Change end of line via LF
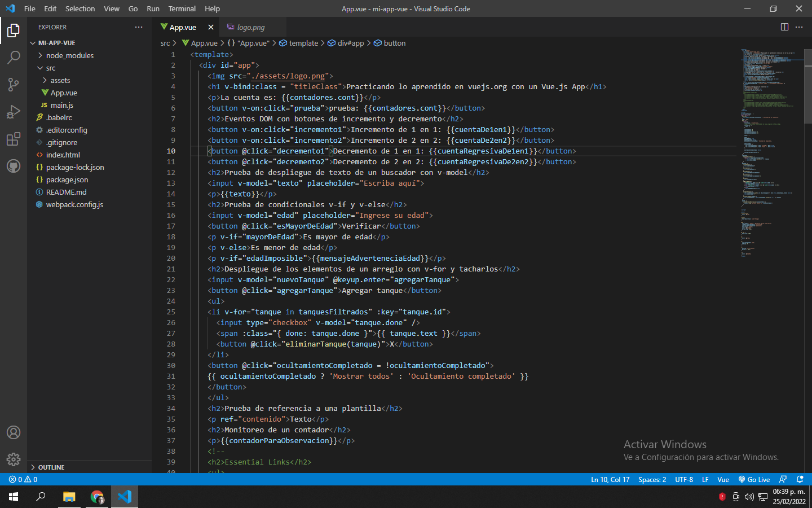This screenshot has width=812, height=508. tap(705, 479)
